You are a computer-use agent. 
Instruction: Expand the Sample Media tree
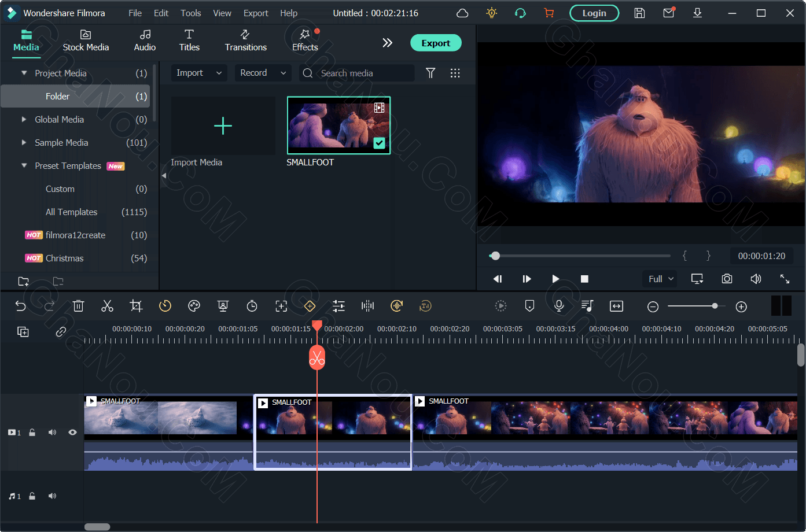coord(24,142)
